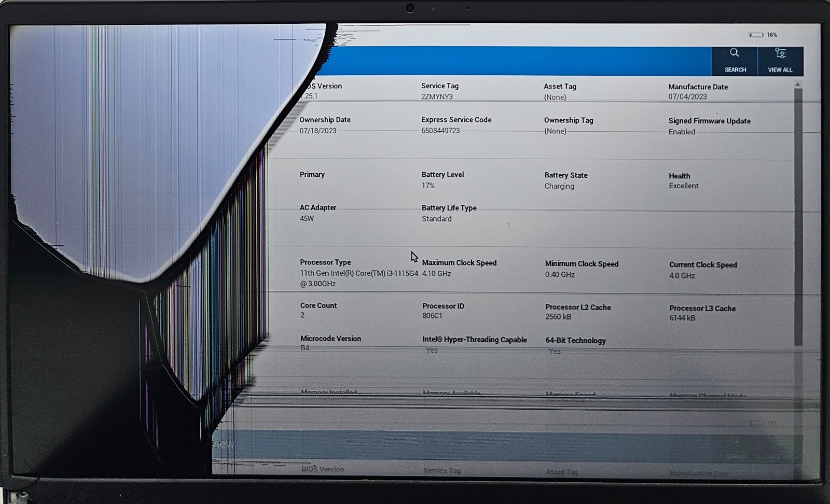This screenshot has width=830, height=504.
Task: Check the battery indicator showing 16%
Action: pyautogui.click(x=763, y=35)
